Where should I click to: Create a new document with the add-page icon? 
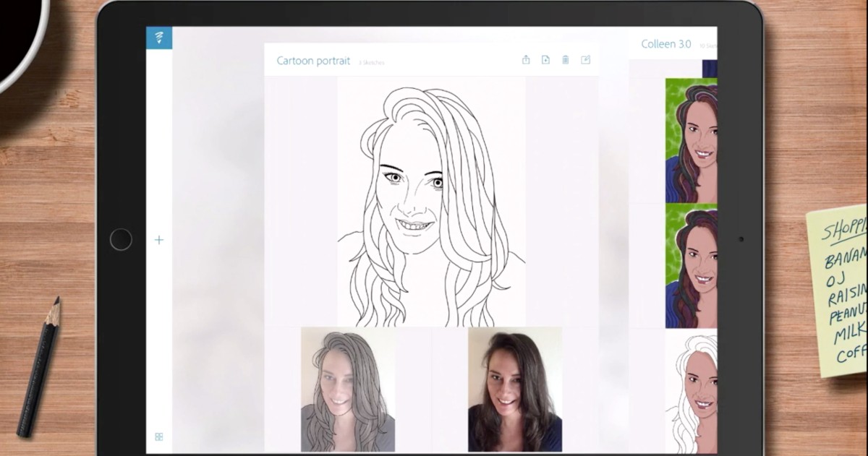pyautogui.click(x=545, y=60)
